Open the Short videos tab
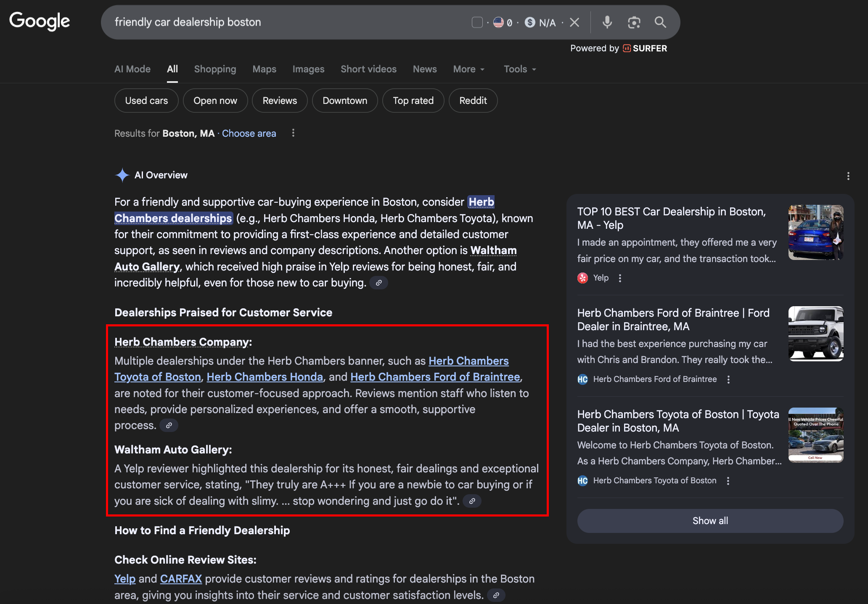The width and height of the screenshot is (868, 604). (x=368, y=69)
